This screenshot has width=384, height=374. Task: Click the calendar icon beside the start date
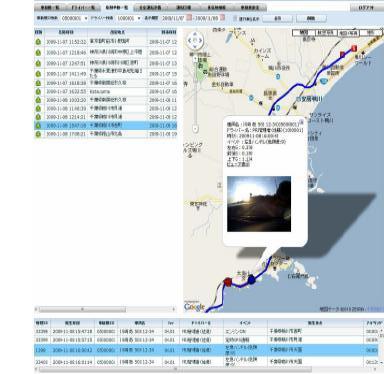189,18
